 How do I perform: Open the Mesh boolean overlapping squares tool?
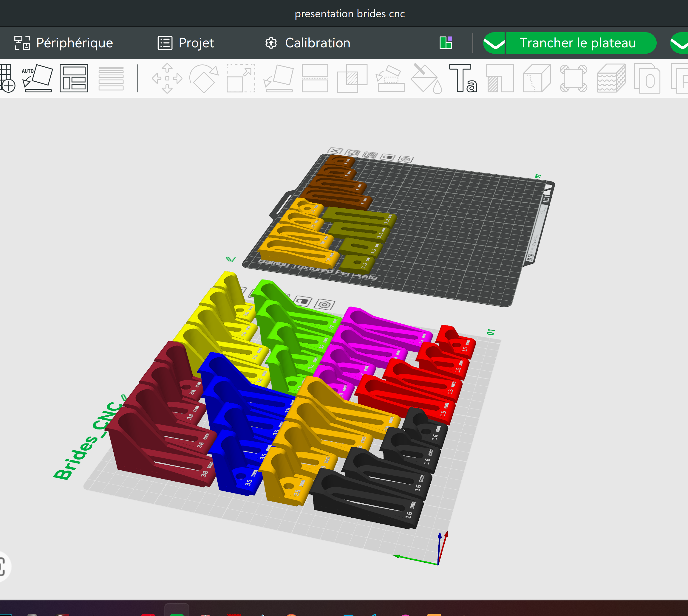352,78
